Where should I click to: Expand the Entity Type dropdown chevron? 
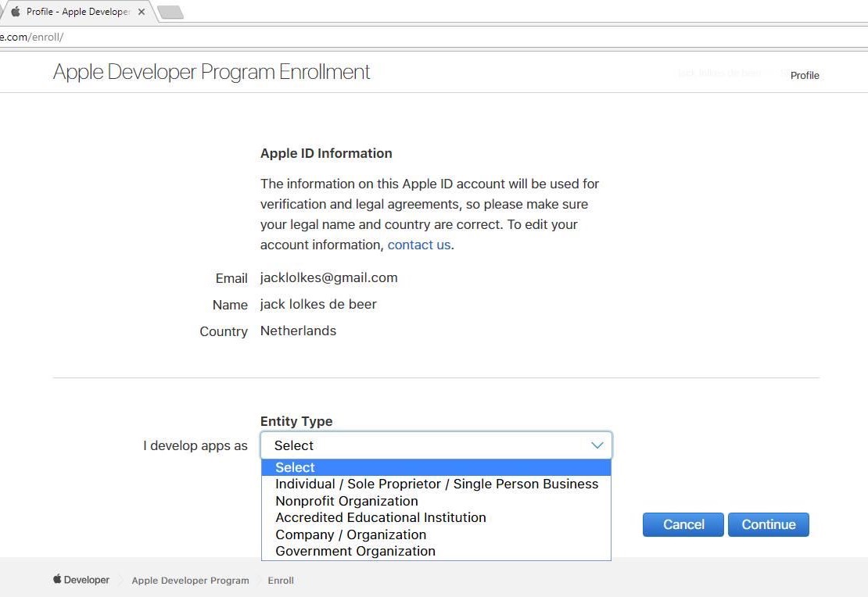click(x=597, y=445)
